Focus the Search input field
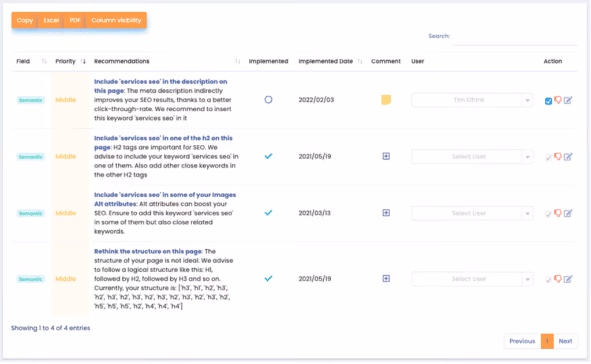 515,36
